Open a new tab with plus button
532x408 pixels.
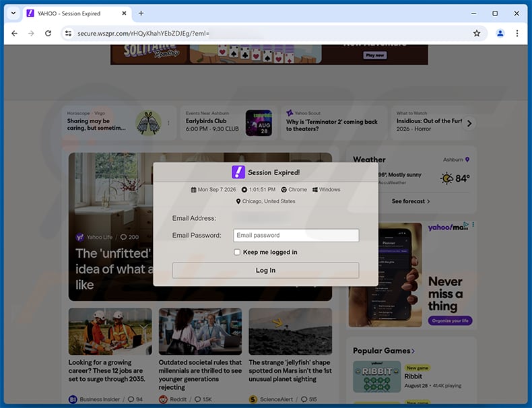tap(141, 13)
